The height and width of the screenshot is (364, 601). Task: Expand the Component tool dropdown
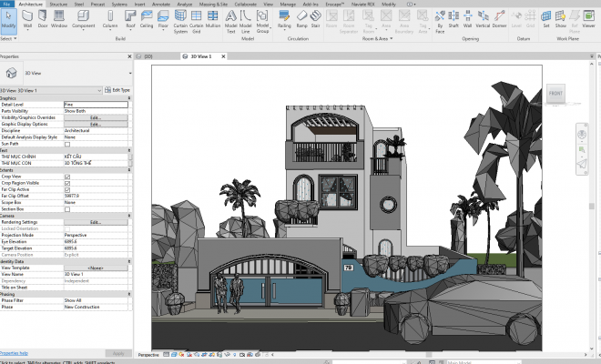point(84,30)
